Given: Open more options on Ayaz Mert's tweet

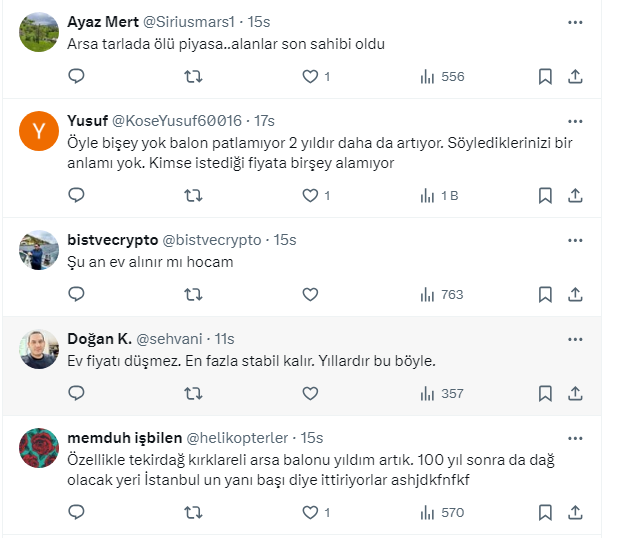Looking at the screenshot, I should pyautogui.click(x=575, y=21).
